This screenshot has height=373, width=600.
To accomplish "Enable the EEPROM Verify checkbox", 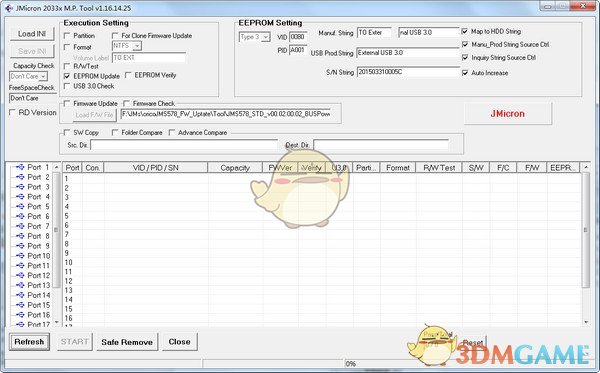I will tap(128, 75).
